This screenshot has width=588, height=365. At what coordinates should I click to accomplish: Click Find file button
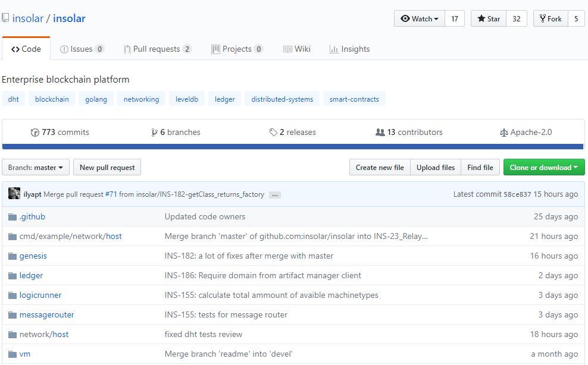point(480,168)
